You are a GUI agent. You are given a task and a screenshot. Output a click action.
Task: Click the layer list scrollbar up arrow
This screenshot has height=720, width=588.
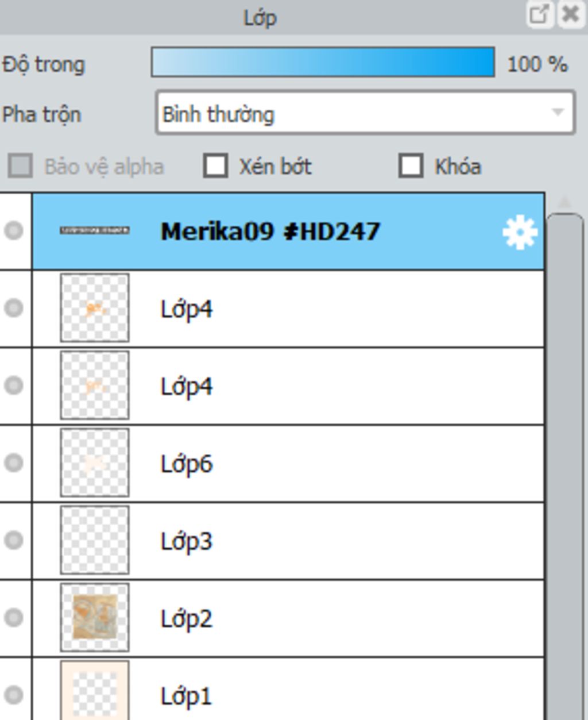(x=565, y=202)
